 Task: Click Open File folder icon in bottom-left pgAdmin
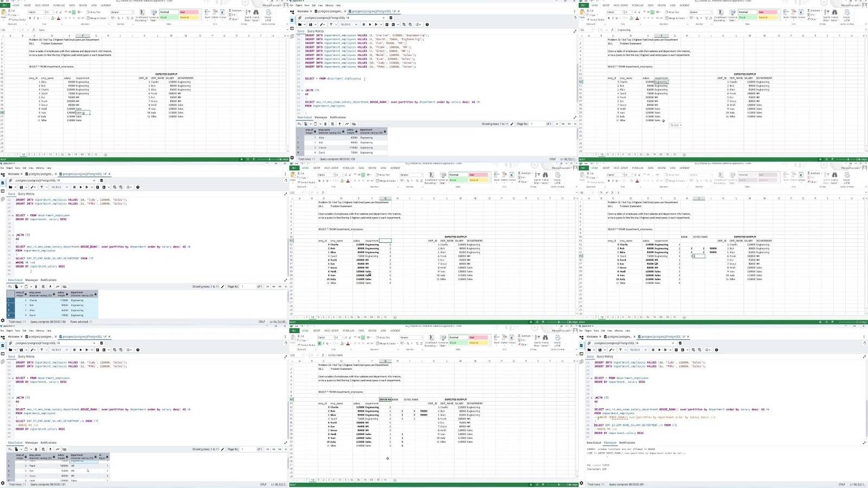pos(10,350)
